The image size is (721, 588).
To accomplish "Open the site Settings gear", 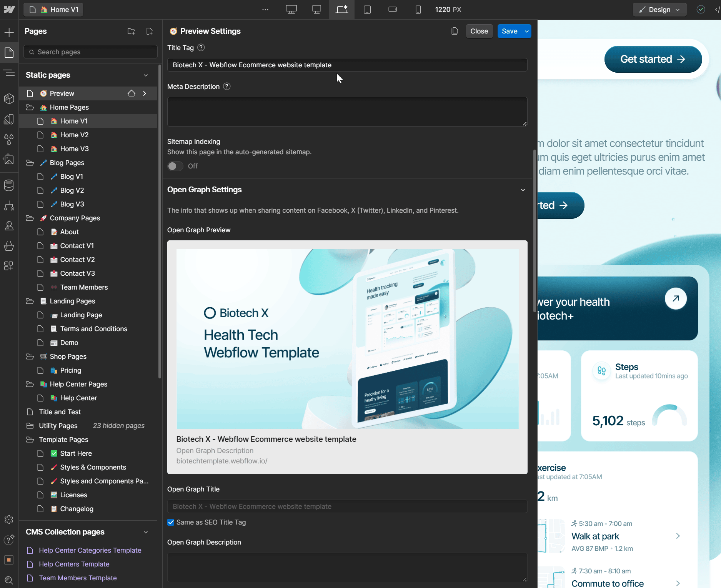I will pos(9,520).
